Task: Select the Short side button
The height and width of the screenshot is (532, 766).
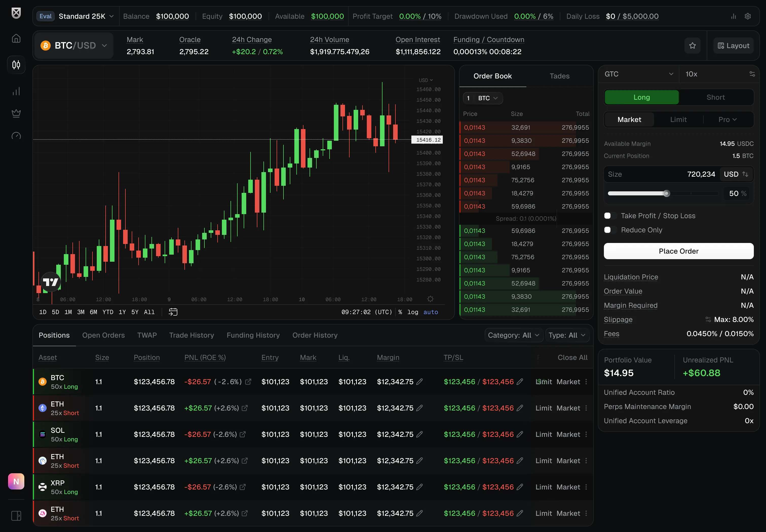Action: [x=716, y=97]
